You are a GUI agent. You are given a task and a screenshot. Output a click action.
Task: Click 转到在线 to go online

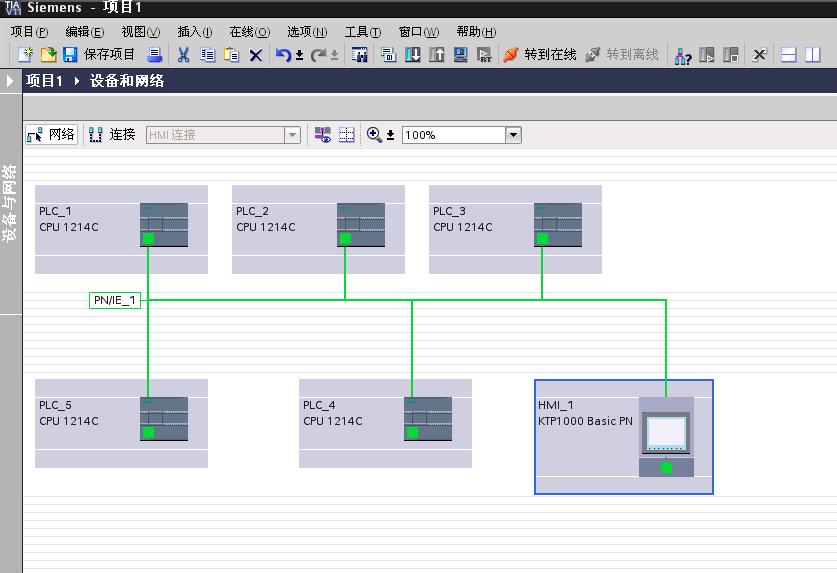pos(540,54)
